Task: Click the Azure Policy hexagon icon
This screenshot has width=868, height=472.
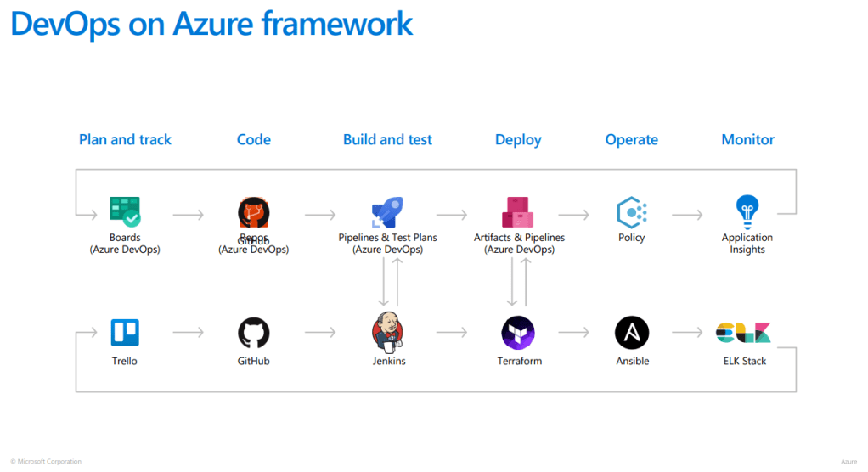Action: (632, 212)
